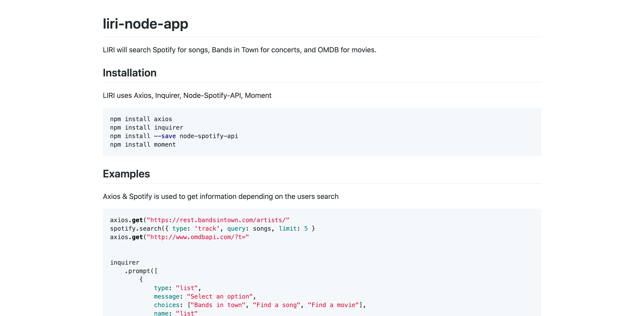Click the omdbapi.com URL string
This screenshot has height=316, width=644.
[x=198, y=237]
